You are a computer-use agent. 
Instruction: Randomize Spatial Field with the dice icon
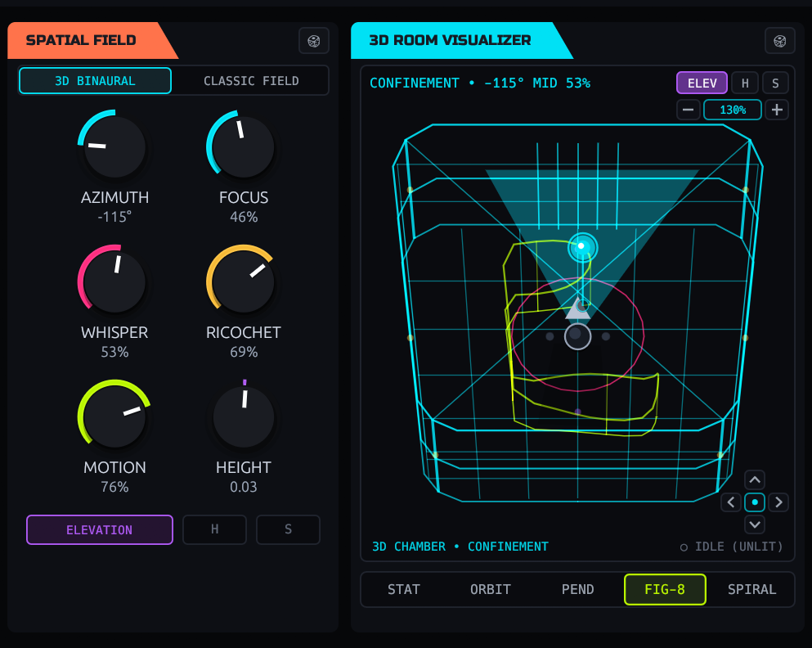(314, 41)
